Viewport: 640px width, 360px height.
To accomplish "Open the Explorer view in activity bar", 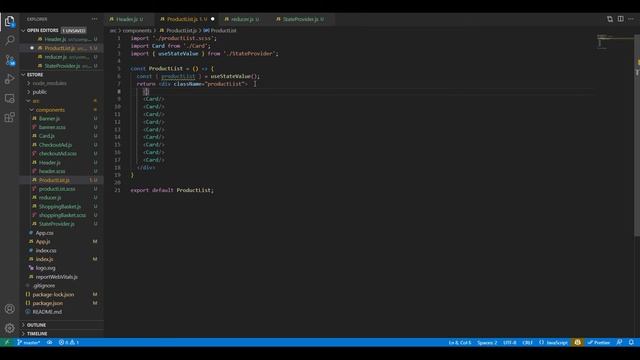I will click(x=9, y=21).
